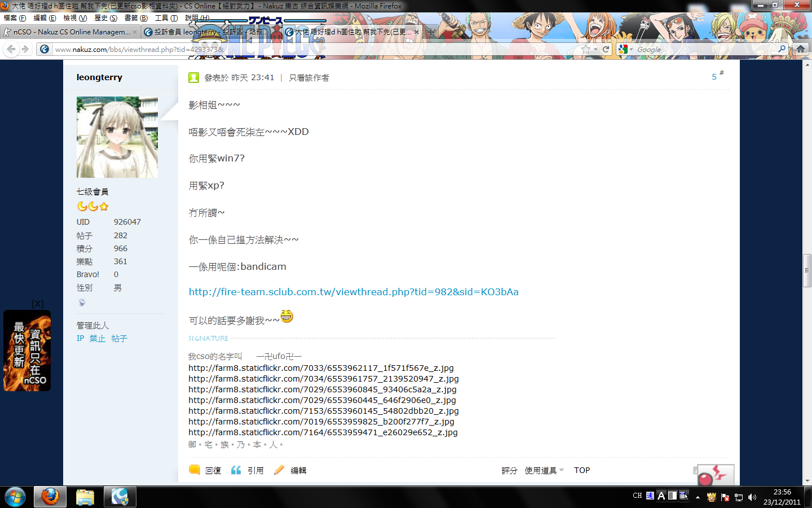Click post number 5 link
The image size is (812, 508).
coord(714,77)
